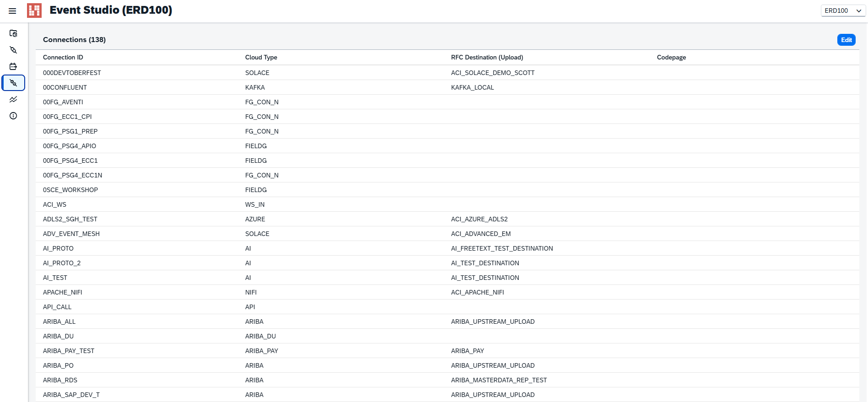Image resolution: width=868 pixels, height=402 pixels.
Task: Open the single connector sidebar icon
Action: click(x=13, y=50)
